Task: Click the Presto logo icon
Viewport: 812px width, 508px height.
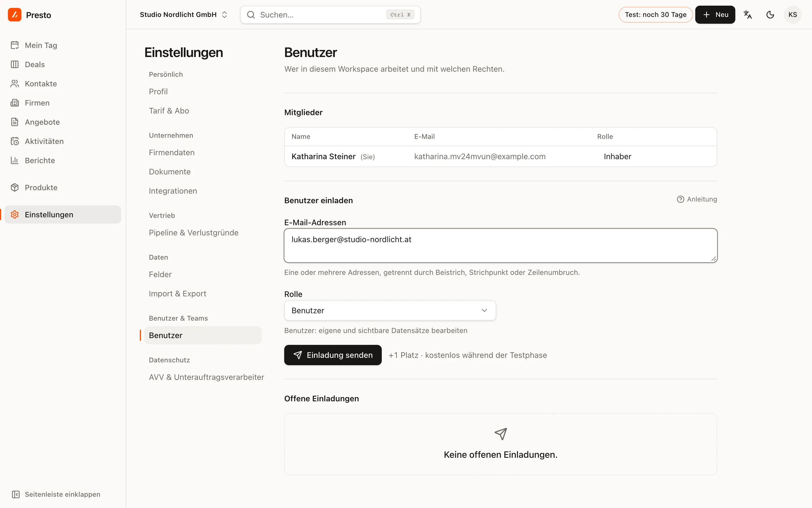Action: point(14,15)
